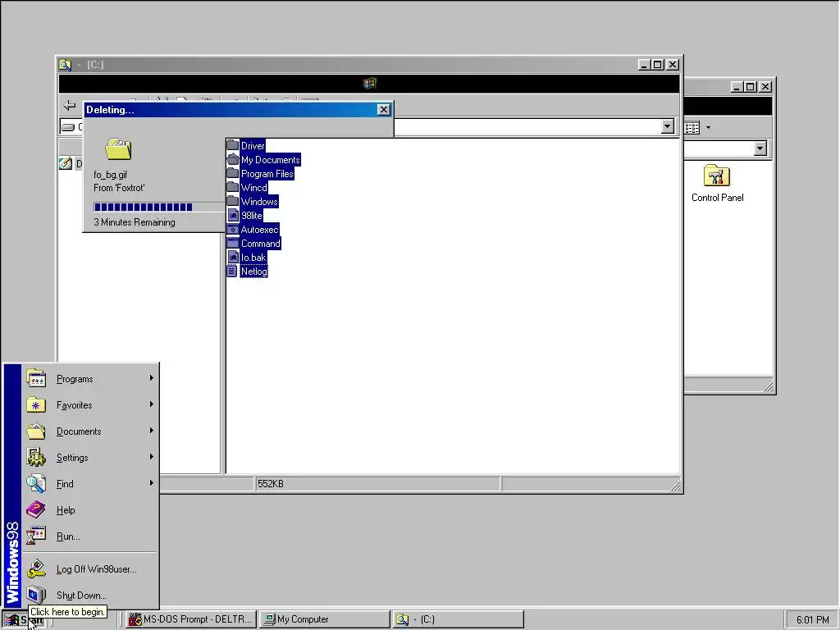Expand the Documents submenu arrow
This screenshot has height=630, width=840.
152,431
